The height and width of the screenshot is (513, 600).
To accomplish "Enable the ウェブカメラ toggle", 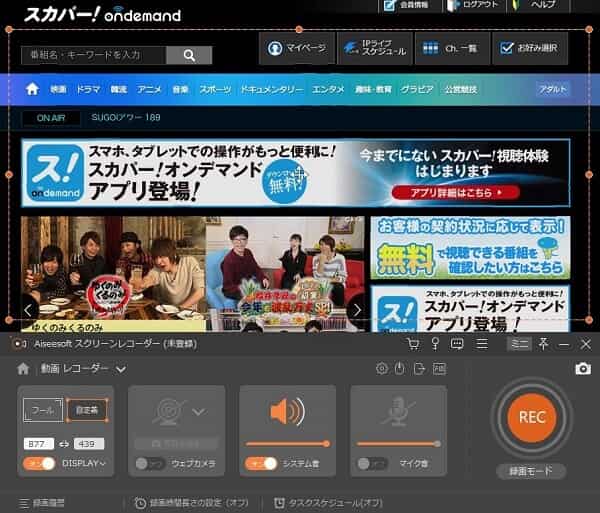I will 149,463.
